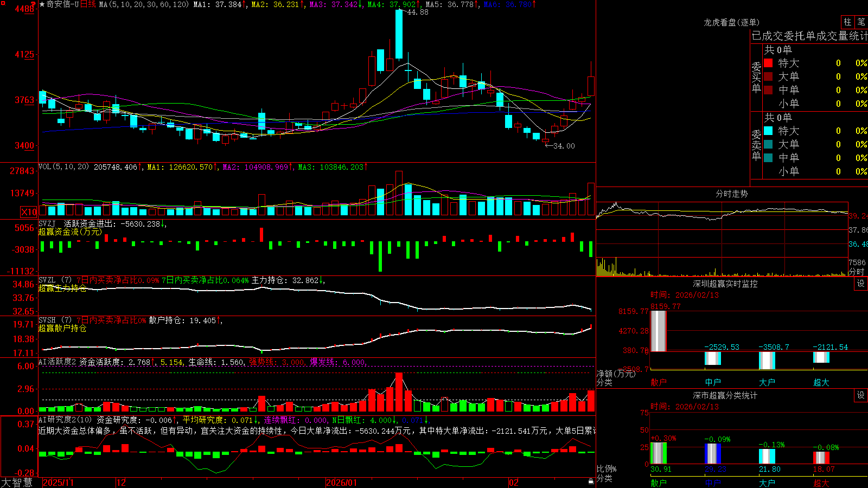The height and width of the screenshot is (488, 868).
Task: Click the SVZL (7) indicator label
Action: coord(55,280)
